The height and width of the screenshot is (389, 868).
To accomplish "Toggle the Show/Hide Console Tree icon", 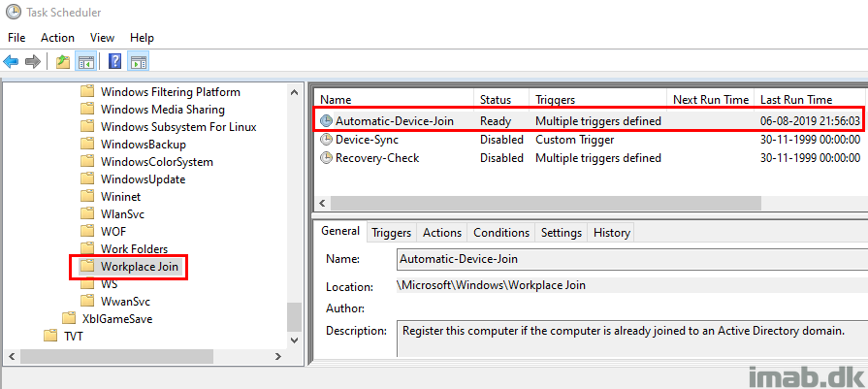I will coord(85,61).
